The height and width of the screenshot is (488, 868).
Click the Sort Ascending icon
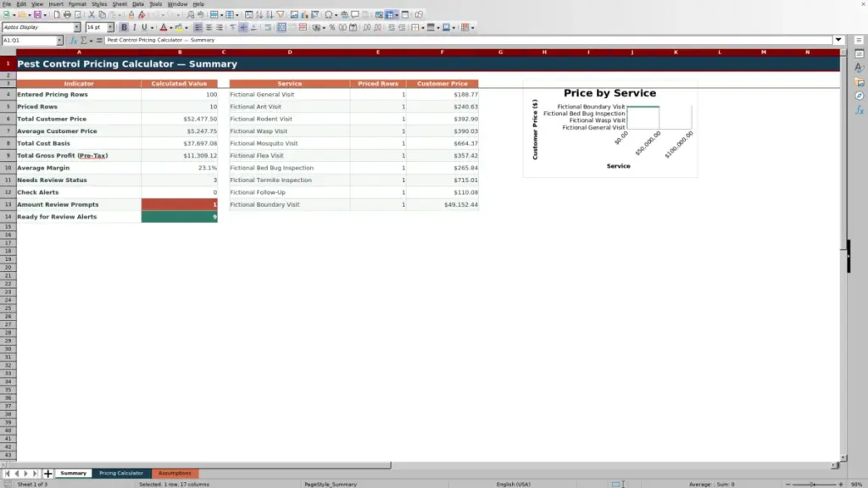pos(259,14)
